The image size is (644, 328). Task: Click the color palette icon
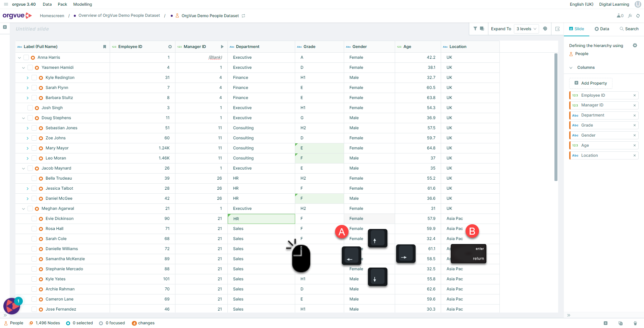coord(545,29)
